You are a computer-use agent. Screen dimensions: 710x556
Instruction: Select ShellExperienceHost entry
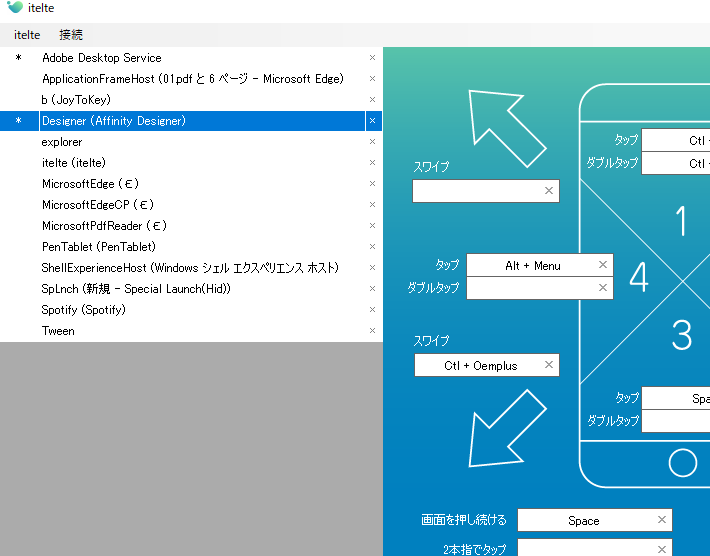coord(190,268)
